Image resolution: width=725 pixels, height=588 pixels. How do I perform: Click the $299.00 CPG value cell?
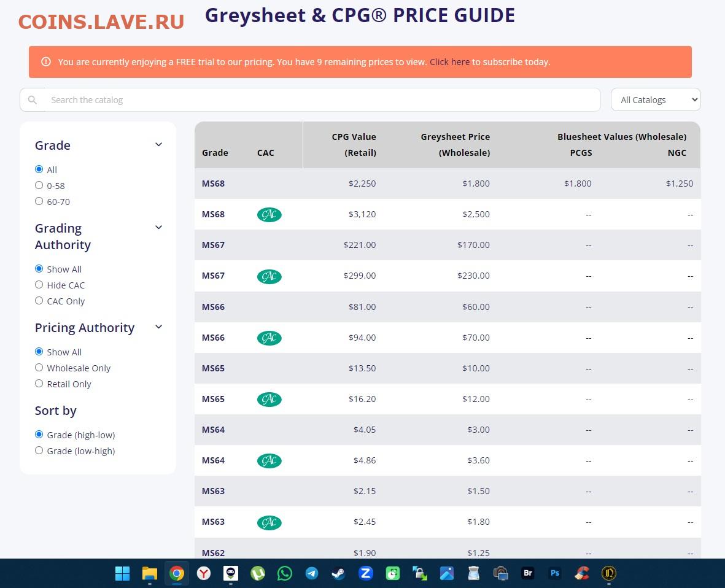click(360, 276)
